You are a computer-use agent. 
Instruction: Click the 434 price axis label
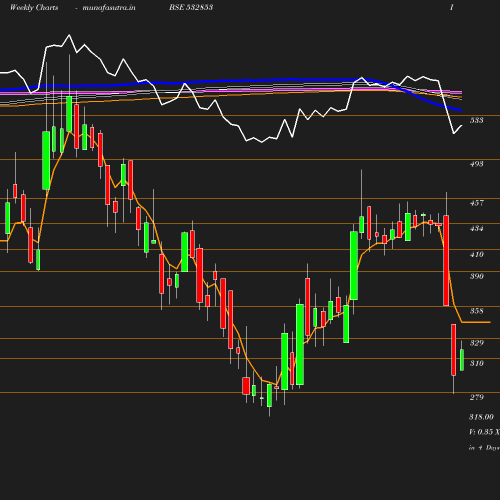pos(476,228)
